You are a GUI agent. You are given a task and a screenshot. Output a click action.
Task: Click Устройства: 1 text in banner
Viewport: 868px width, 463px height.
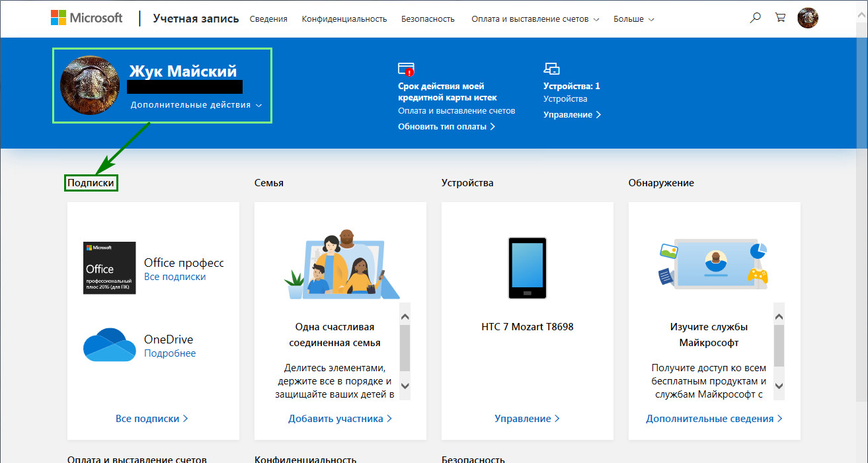[572, 86]
